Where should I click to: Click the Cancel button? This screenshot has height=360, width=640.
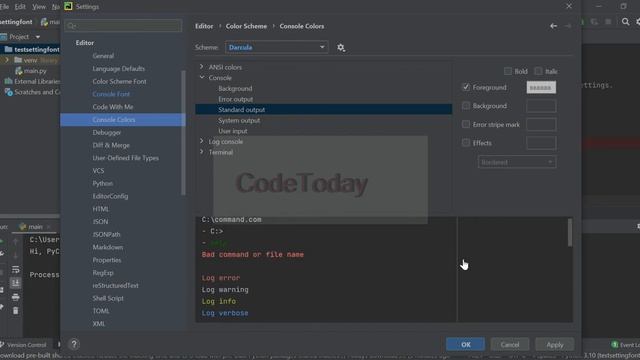click(x=510, y=344)
